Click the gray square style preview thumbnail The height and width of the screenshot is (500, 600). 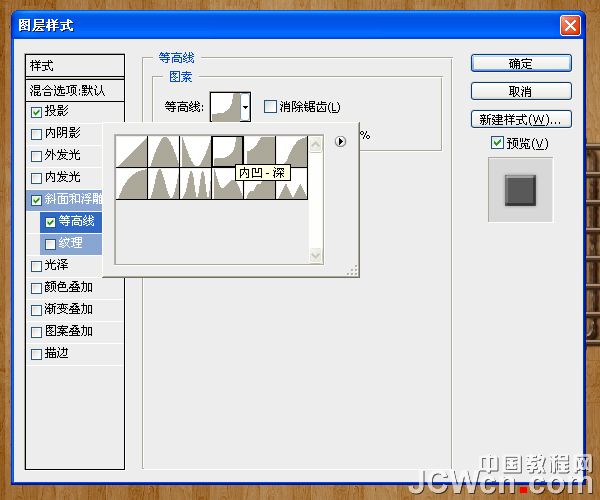[520, 190]
